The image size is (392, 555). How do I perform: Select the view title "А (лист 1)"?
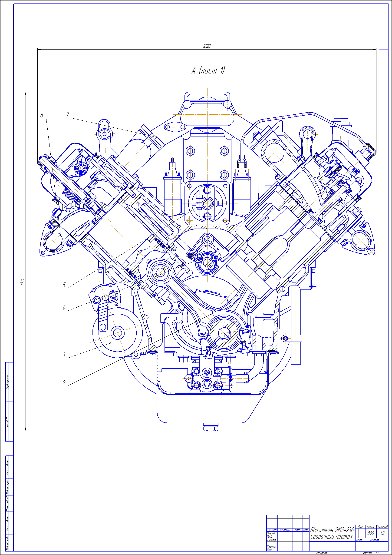pos(208,70)
